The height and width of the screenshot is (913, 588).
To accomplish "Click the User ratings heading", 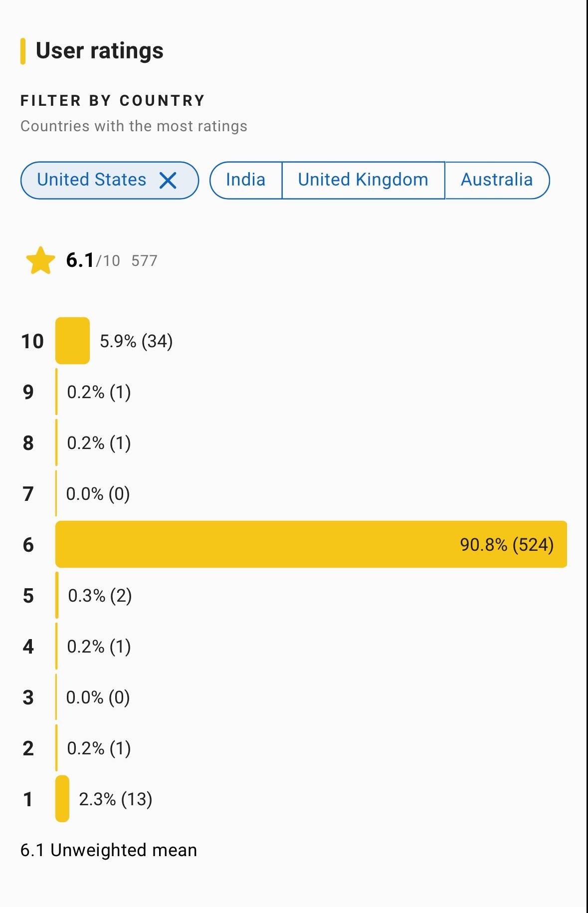I will point(99,51).
